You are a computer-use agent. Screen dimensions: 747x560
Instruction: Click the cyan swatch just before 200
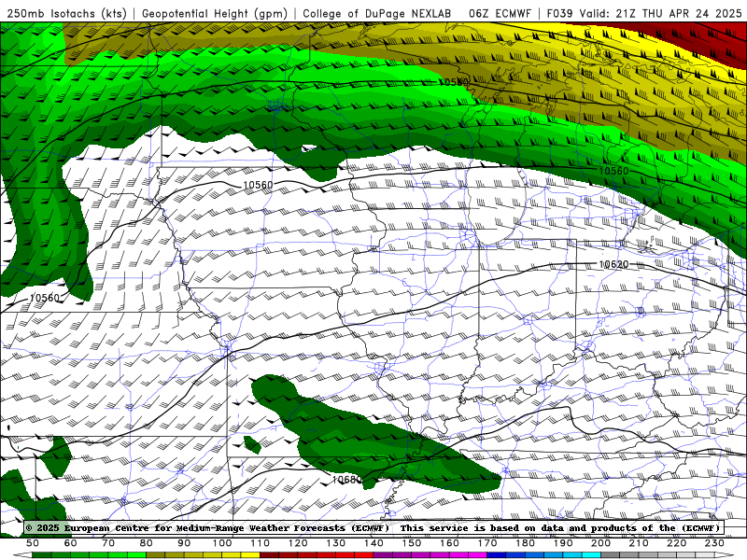[x=591, y=555]
